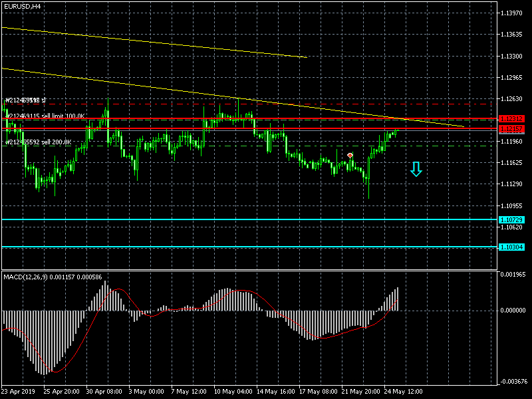Click the MACD(12,26,9) indicator label
The image size is (532, 399).
point(53,277)
